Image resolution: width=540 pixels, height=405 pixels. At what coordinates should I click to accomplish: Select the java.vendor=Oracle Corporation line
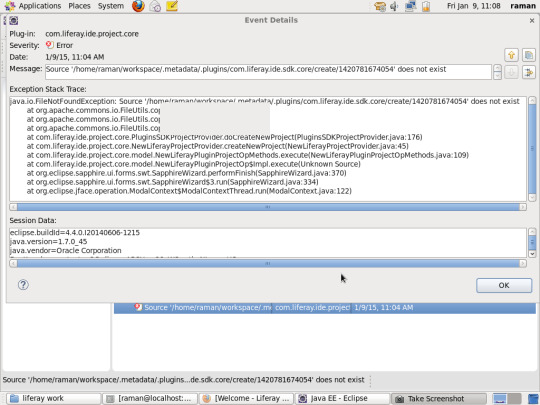tap(65, 250)
